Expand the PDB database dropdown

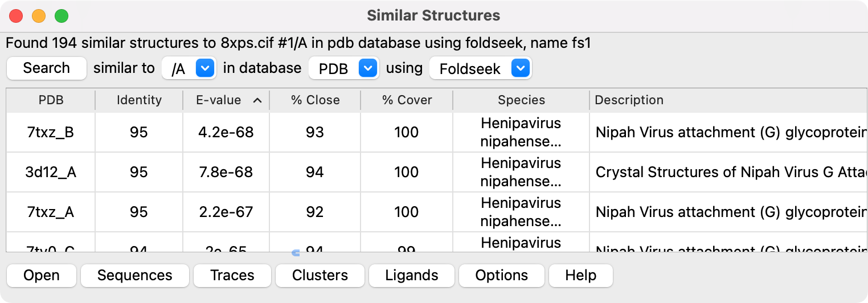pos(367,68)
